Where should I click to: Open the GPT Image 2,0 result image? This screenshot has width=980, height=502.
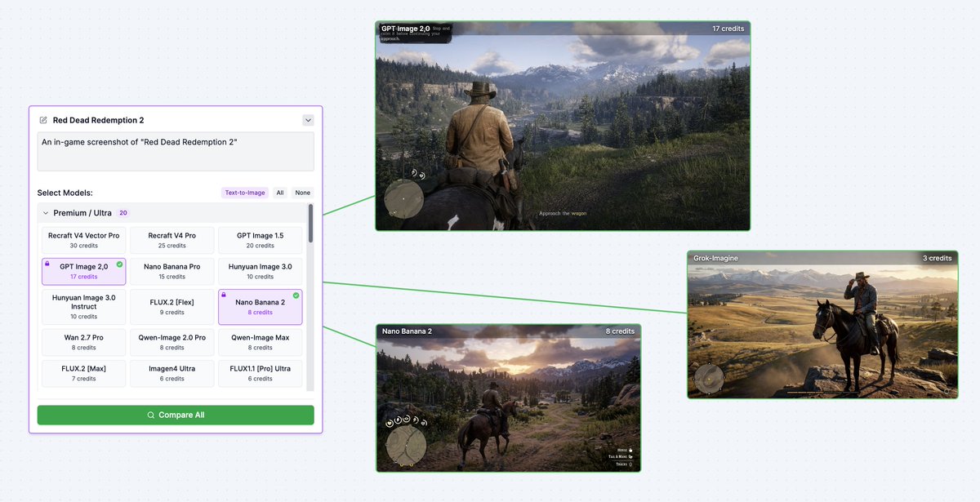tap(562, 126)
